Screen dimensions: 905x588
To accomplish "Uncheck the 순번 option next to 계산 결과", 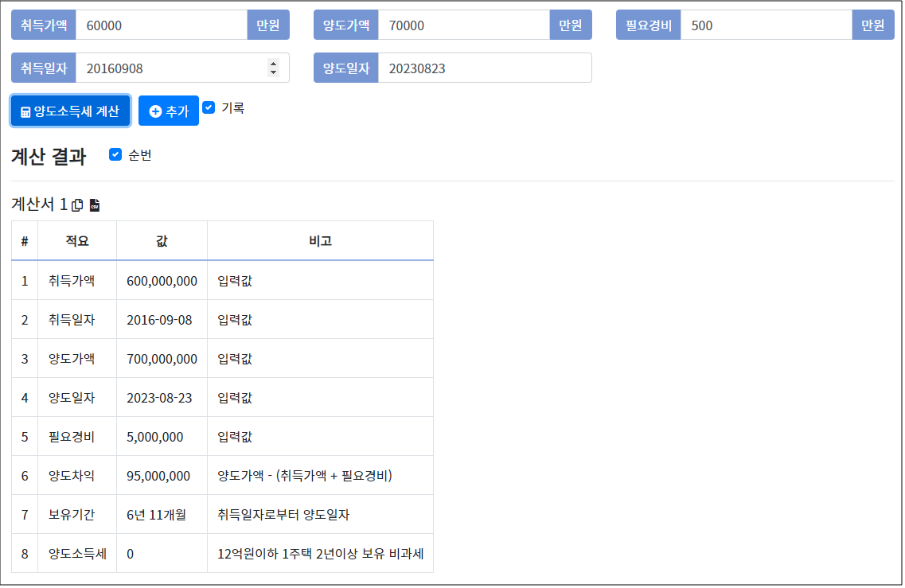I will tap(115, 155).
